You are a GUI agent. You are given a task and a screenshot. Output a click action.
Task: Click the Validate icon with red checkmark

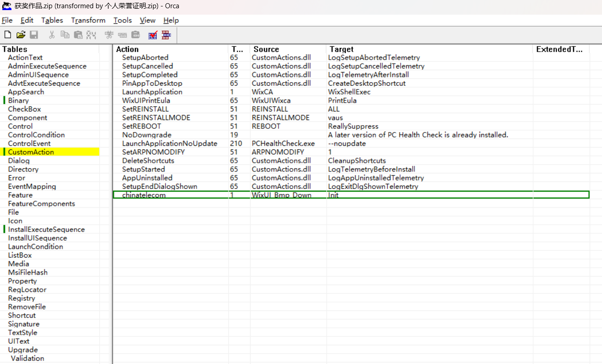tap(153, 35)
